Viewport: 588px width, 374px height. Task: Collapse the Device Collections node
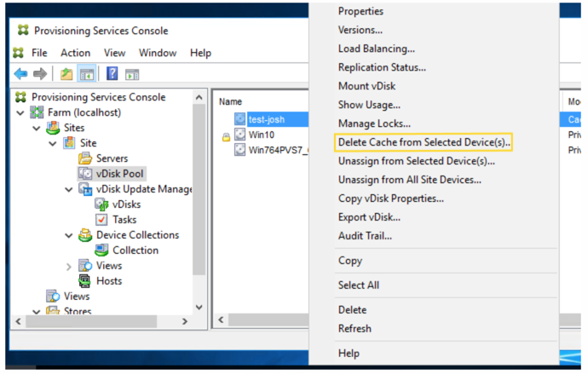tap(70, 235)
